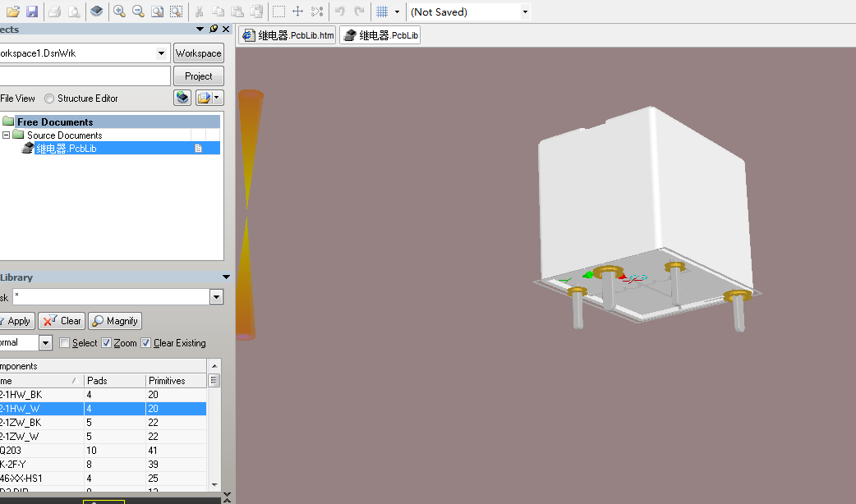Select the 46-XX-HS1 component row

[x=104, y=479]
